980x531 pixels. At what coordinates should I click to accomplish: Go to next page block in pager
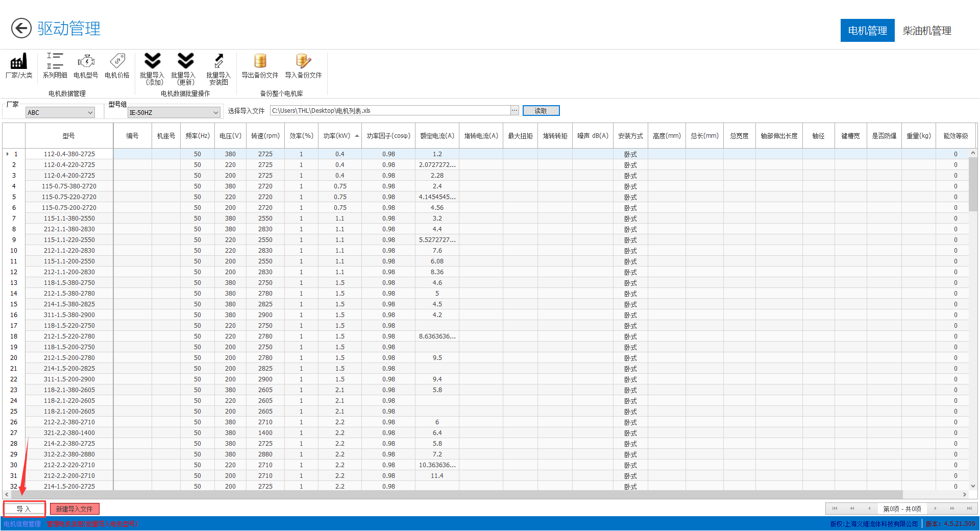tap(952, 509)
